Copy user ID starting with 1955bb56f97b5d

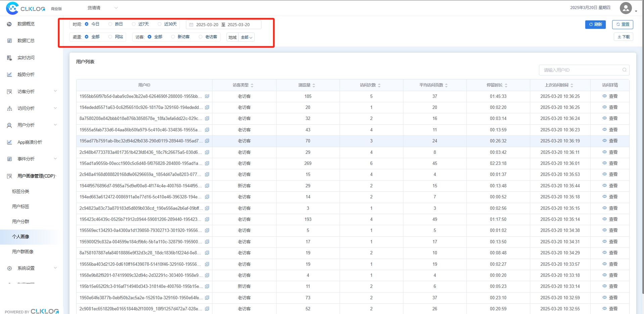point(207,96)
